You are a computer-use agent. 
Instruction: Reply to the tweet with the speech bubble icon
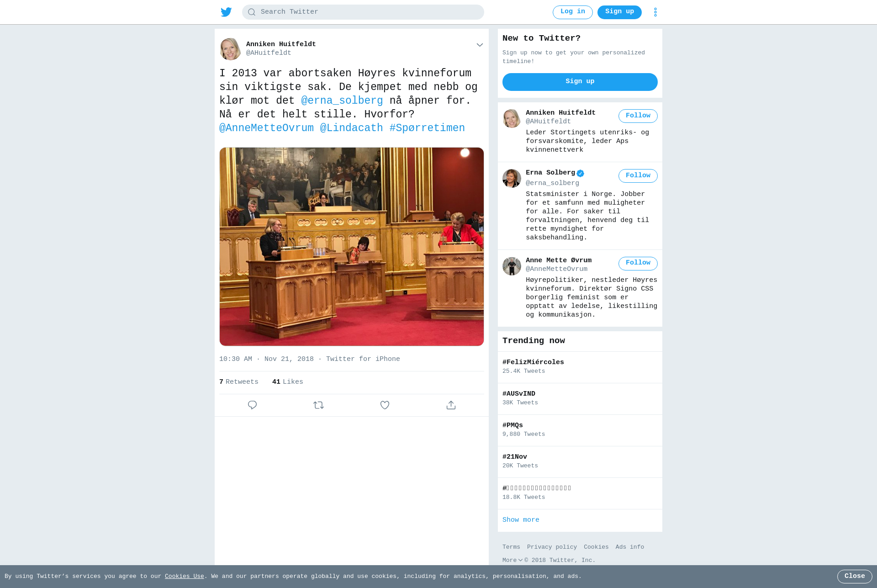pyautogui.click(x=252, y=405)
